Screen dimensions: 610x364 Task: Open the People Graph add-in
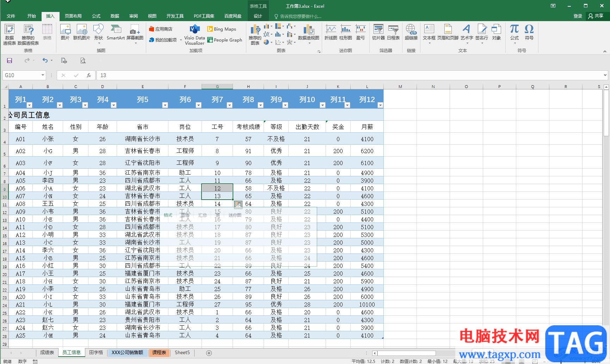pos(225,40)
